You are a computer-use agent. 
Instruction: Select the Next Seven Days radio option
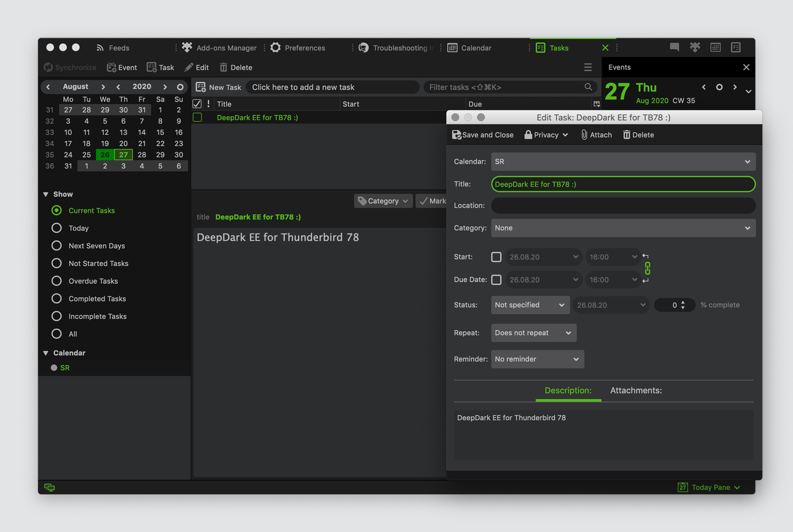[x=57, y=246]
